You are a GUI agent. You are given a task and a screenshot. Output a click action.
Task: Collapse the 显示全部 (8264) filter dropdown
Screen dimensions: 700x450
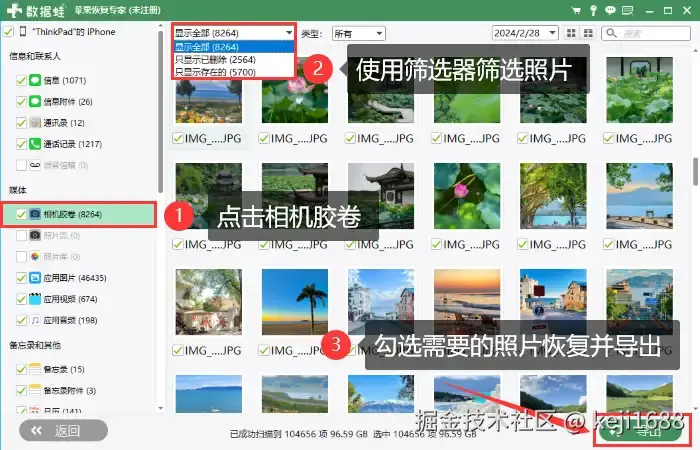(x=233, y=33)
